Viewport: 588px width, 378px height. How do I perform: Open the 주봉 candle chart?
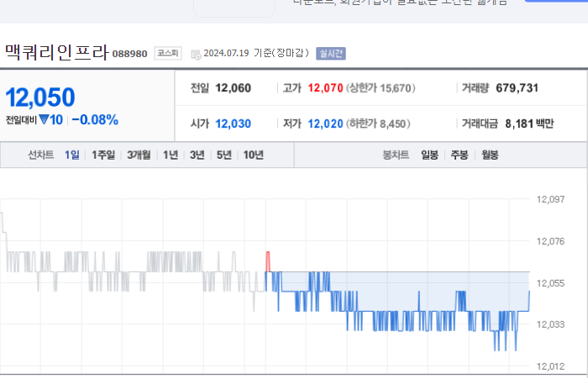459,155
